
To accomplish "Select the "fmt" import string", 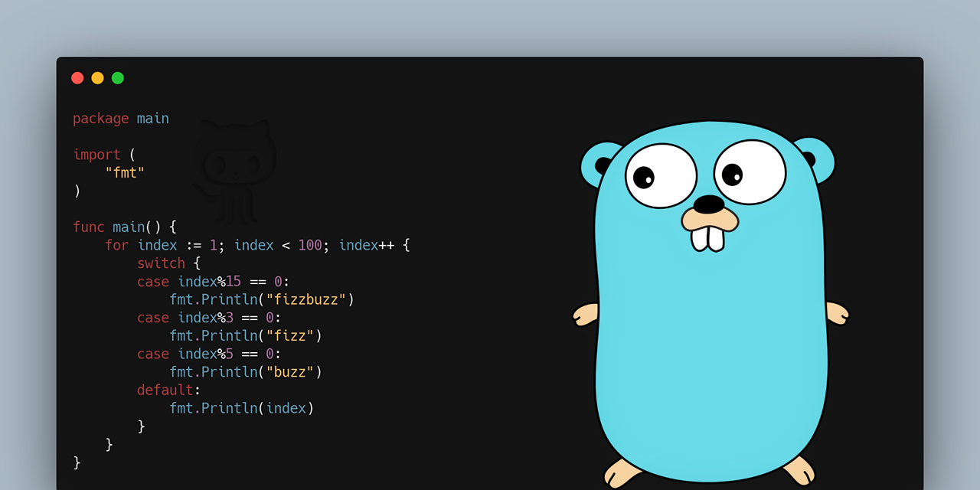I will 125,173.
